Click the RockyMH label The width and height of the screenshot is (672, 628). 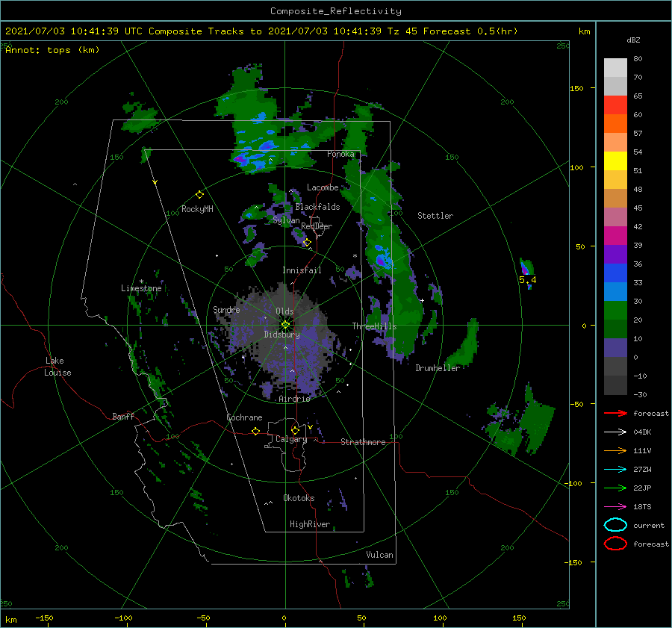197,209
